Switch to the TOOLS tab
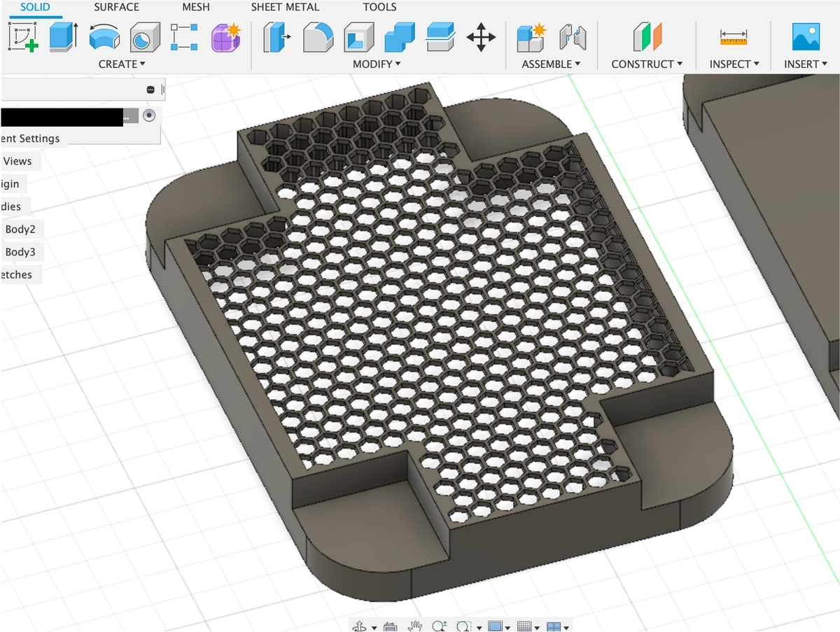The height and width of the screenshot is (632, 840). point(379,7)
